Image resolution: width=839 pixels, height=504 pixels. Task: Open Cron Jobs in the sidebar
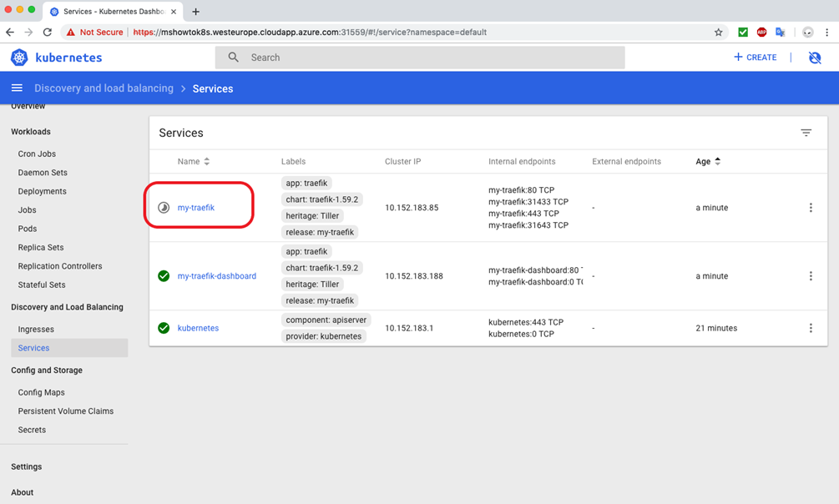[x=37, y=154]
